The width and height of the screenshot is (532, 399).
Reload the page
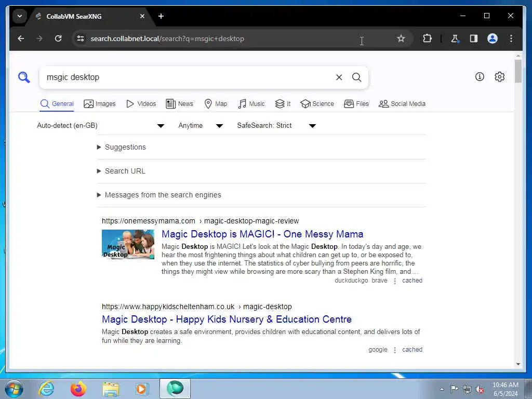click(58, 38)
